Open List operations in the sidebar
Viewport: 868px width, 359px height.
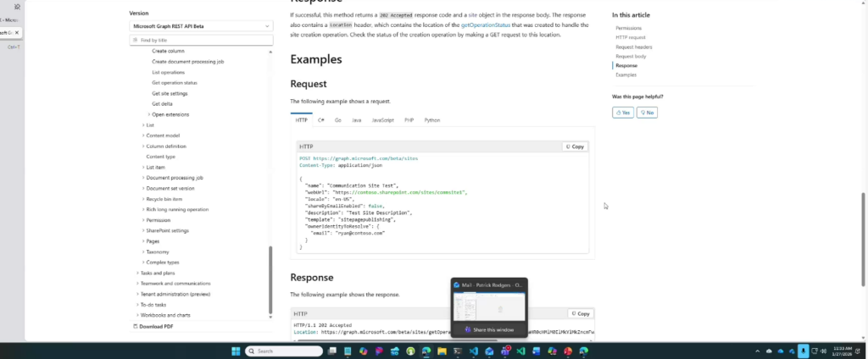point(169,73)
